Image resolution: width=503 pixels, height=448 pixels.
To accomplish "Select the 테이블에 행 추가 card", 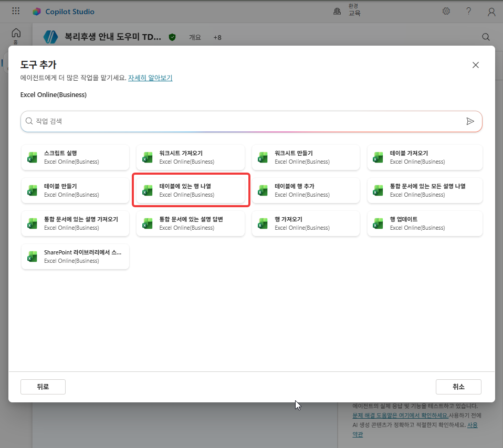I will 306,190.
